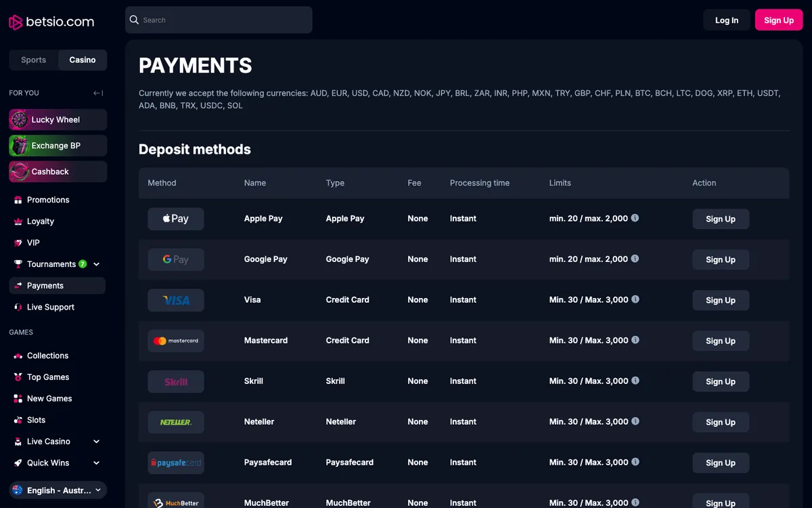This screenshot has height=508, width=812.
Task: Click info icon for Visa limits
Action: point(635,299)
